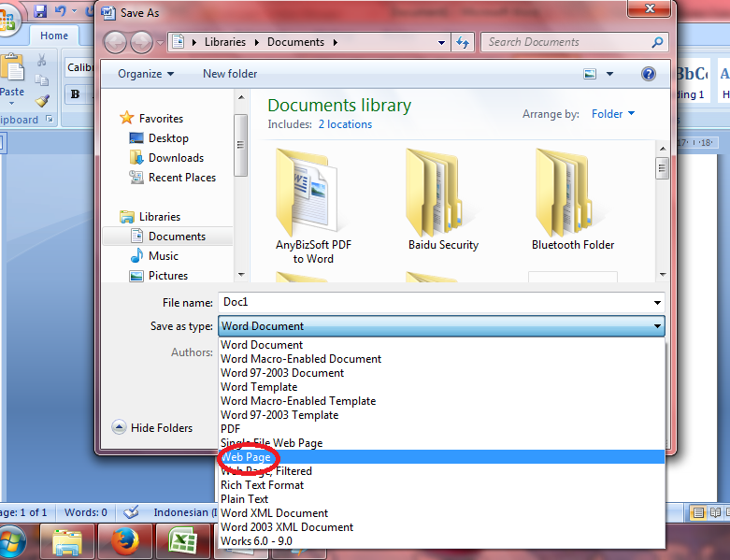730x560 pixels.
Task: Select Desktop in Favorites
Action: [159, 138]
